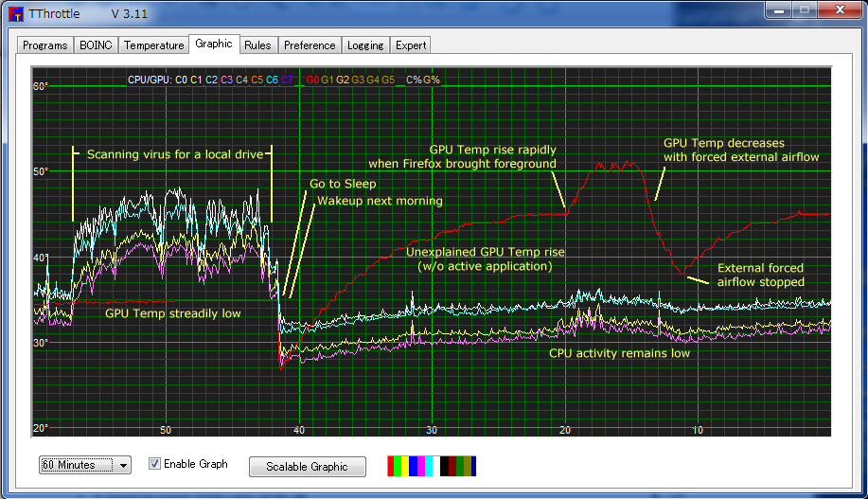Click the CPU/GPU: legend heading
Image resolution: width=868 pixels, height=499 pixels.
tap(150, 80)
